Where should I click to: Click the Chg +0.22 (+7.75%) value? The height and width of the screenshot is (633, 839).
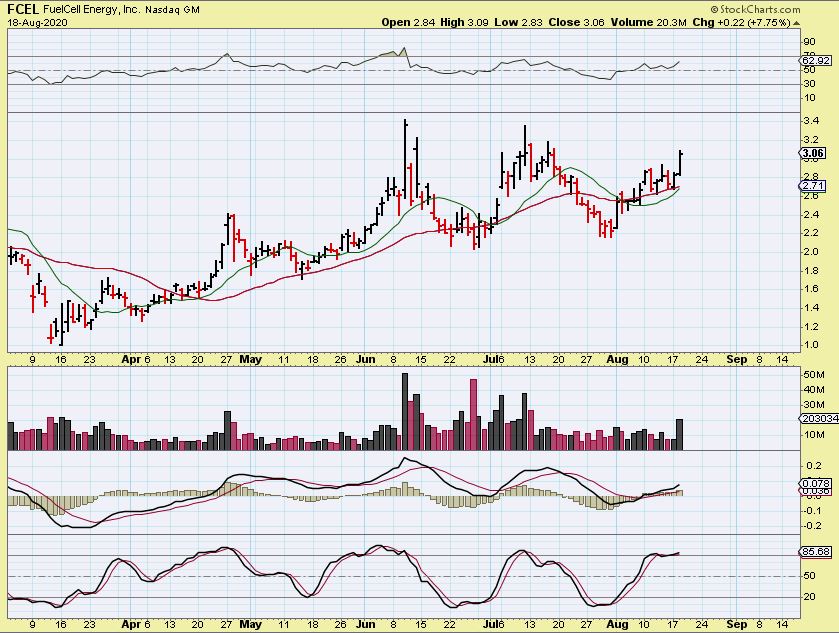coord(741,22)
